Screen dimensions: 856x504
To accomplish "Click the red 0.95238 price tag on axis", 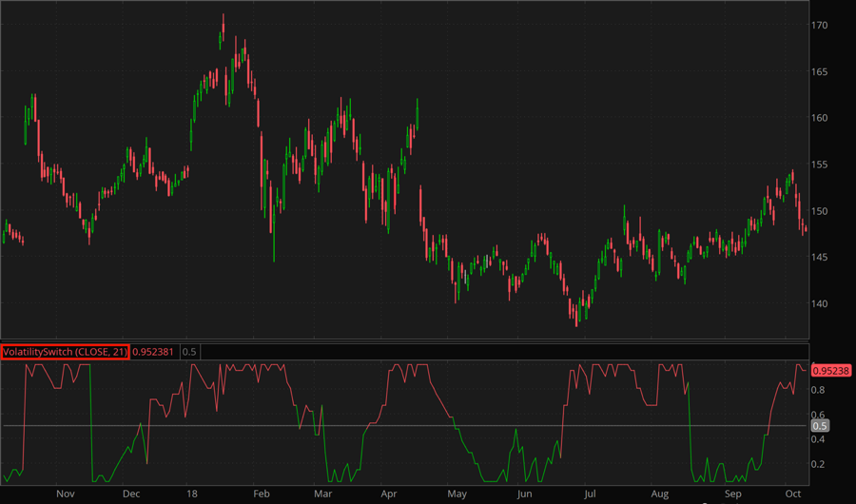I will pos(831,369).
